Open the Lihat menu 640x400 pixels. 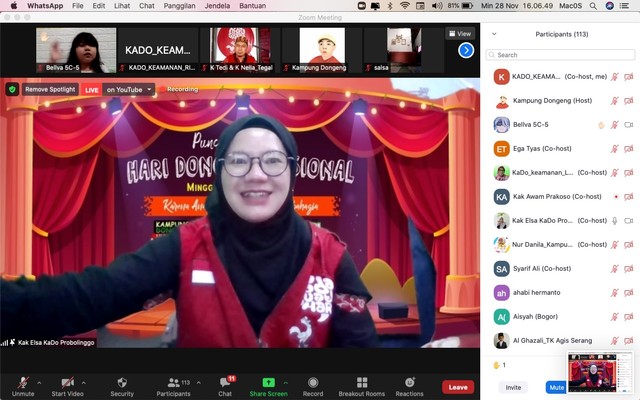click(x=122, y=6)
